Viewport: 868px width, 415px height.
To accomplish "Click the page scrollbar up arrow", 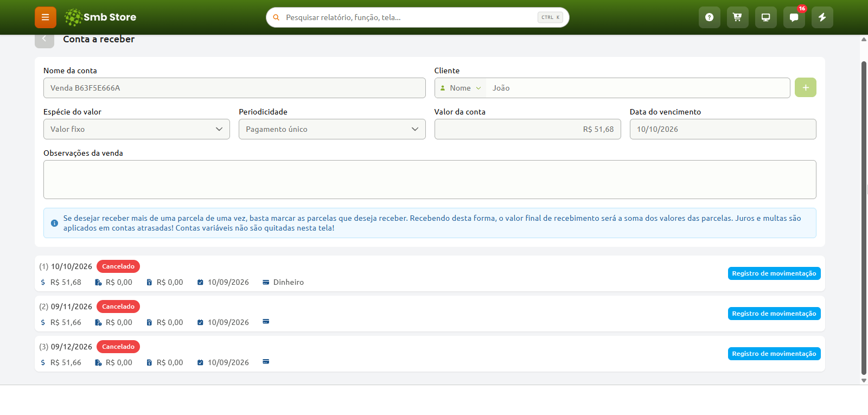I will pyautogui.click(x=864, y=39).
